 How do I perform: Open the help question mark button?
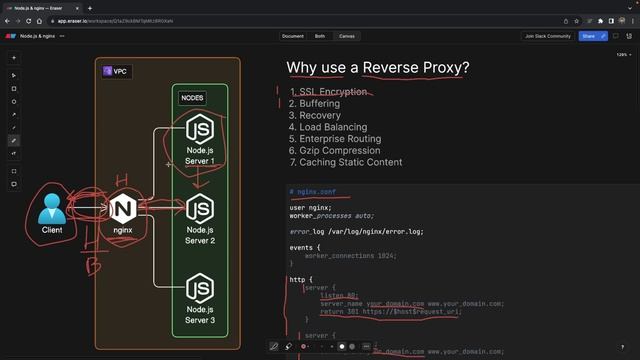622,347
